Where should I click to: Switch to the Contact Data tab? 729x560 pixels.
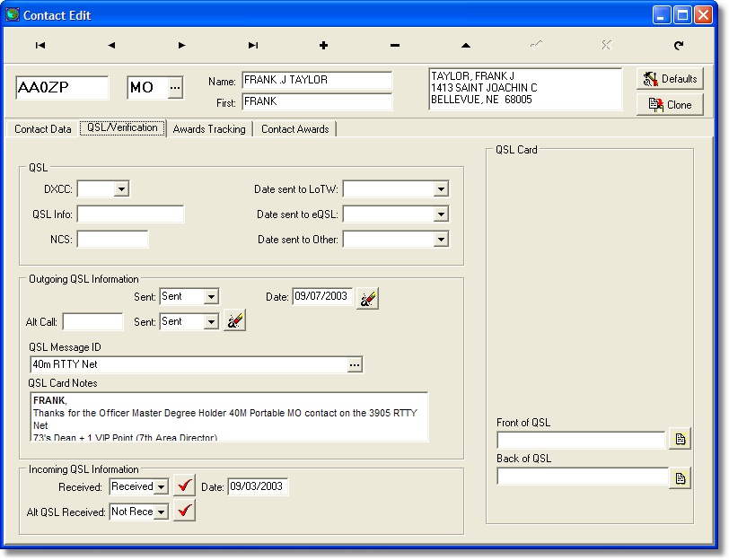42,129
